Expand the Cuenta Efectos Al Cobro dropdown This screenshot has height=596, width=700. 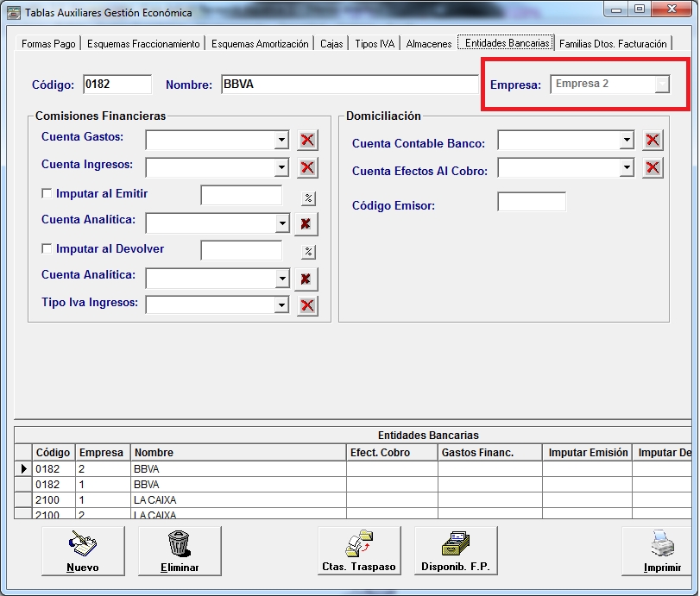click(x=627, y=167)
